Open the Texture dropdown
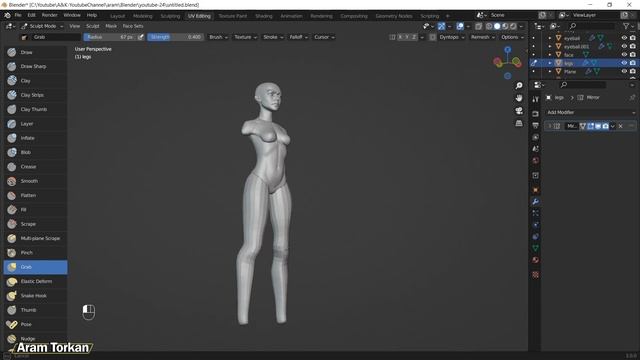 tap(245, 37)
